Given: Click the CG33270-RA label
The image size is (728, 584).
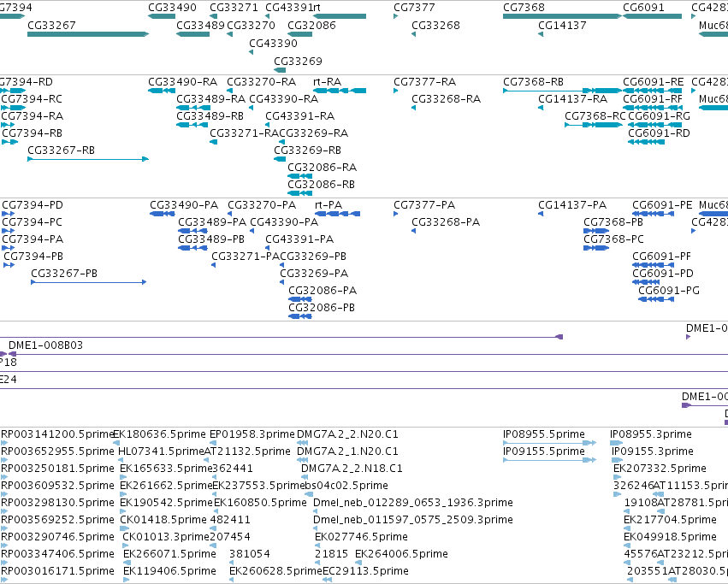Looking at the screenshot, I should (262, 82).
